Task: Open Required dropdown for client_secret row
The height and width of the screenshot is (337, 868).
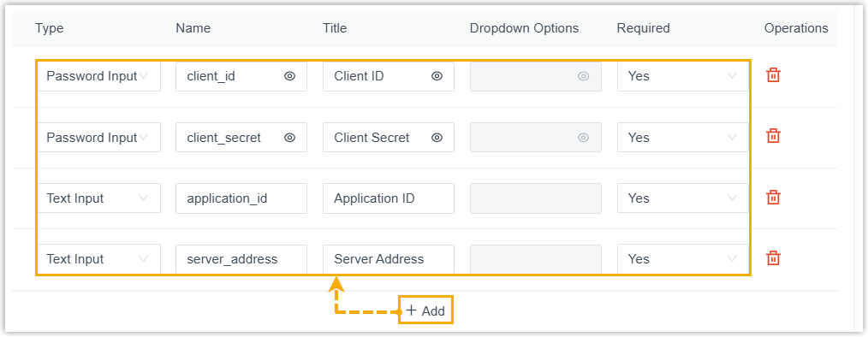Action: pos(682,137)
